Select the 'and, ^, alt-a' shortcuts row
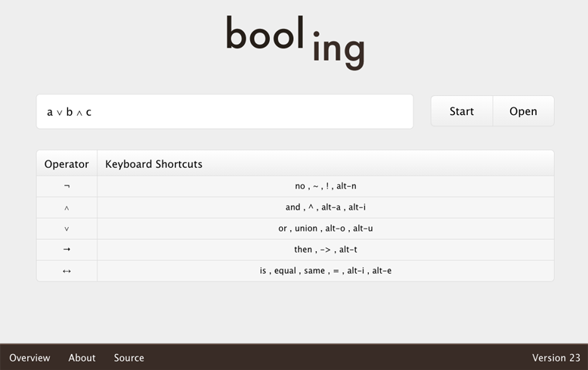Screen dimensions: 588x370 (325, 207)
